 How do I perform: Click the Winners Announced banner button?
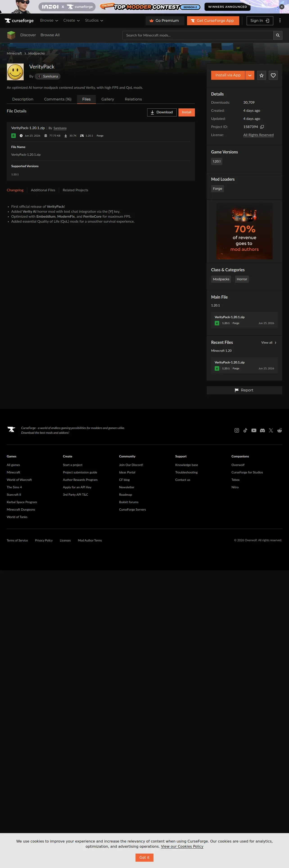[227, 7]
